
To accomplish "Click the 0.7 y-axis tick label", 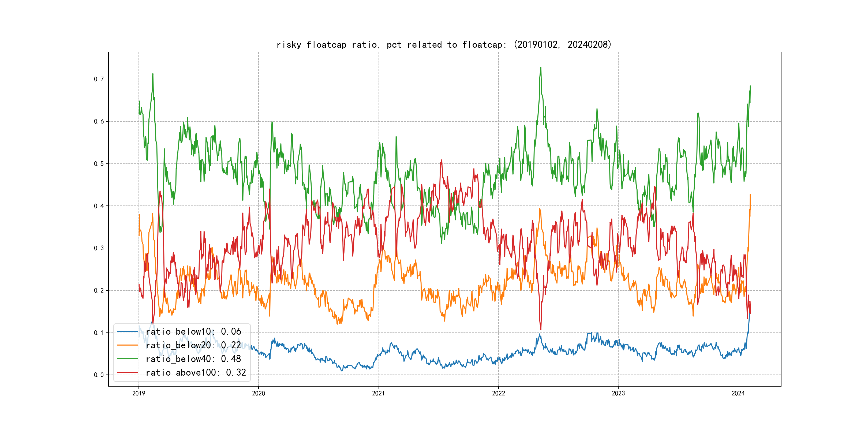I will (99, 79).
